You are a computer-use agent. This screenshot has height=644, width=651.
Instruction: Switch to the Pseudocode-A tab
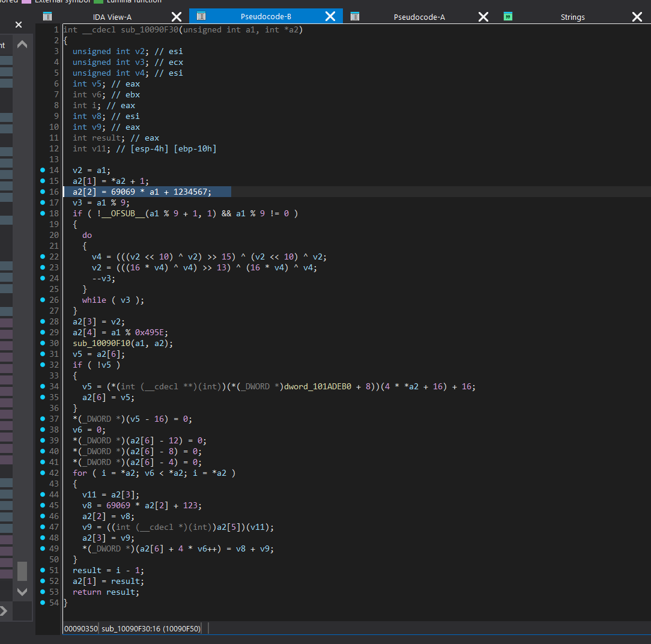[x=419, y=17]
